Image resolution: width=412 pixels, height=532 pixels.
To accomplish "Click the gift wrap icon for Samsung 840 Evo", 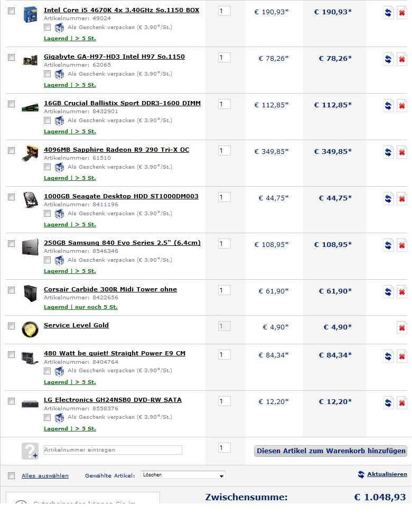I will click(59, 260).
